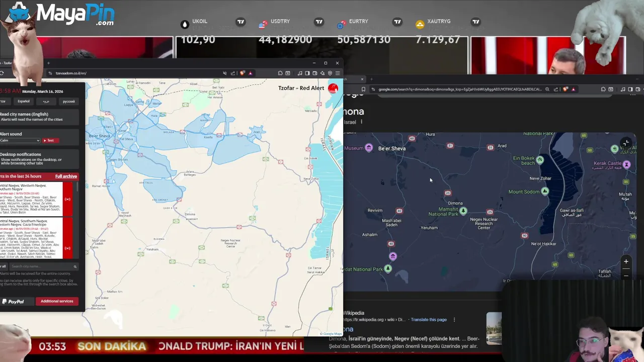Open a new tab in the Tzofar window

click(x=48, y=63)
